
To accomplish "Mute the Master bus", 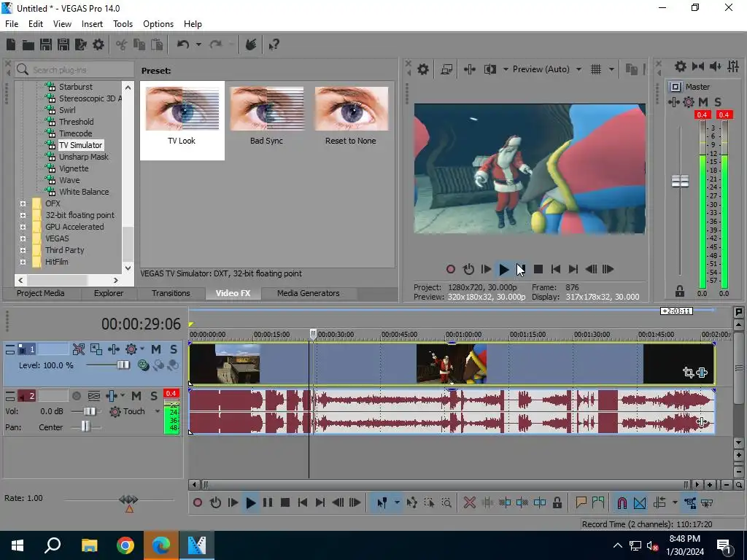I will point(703,102).
